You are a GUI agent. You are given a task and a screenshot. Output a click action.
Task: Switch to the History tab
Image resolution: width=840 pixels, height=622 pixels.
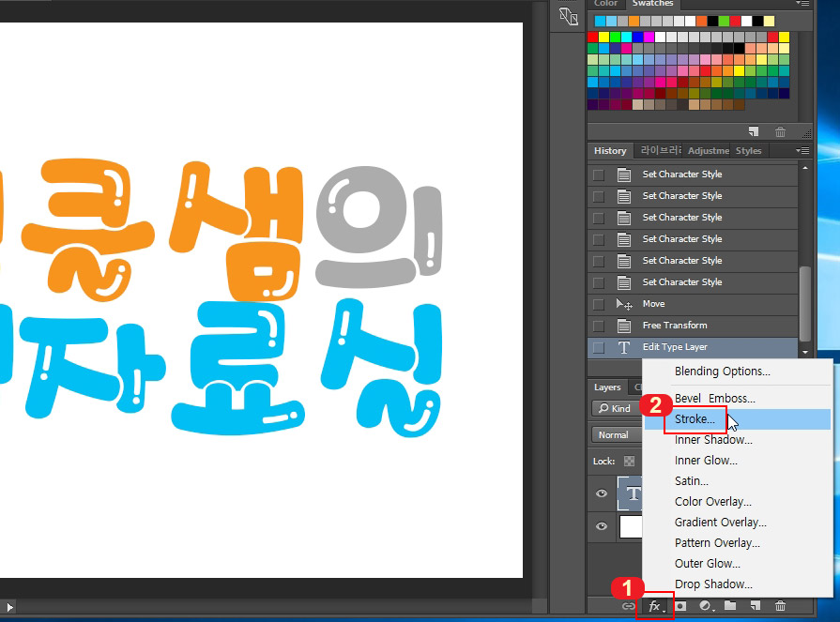[610, 151]
